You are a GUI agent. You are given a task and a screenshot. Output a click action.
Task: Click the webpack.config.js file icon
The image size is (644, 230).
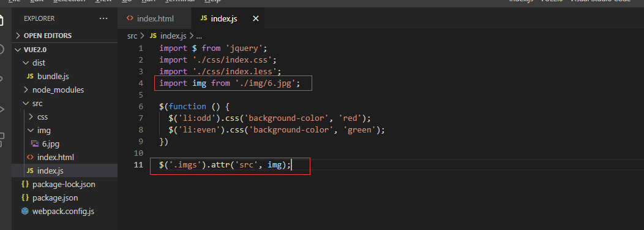pos(25,212)
